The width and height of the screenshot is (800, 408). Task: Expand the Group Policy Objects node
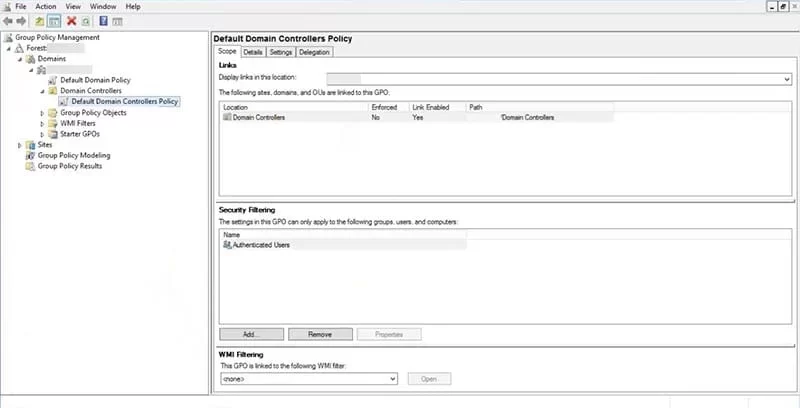coord(42,112)
